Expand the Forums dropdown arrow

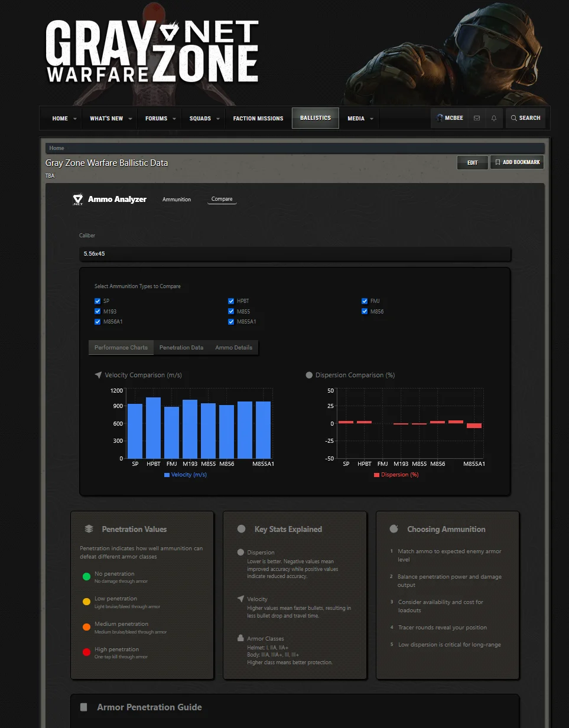174,119
